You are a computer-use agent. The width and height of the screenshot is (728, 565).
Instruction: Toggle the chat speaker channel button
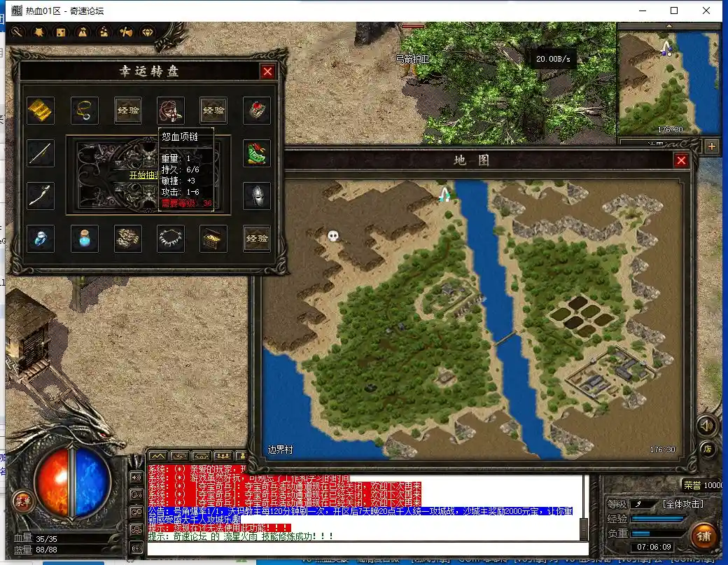pyautogui.click(x=136, y=477)
